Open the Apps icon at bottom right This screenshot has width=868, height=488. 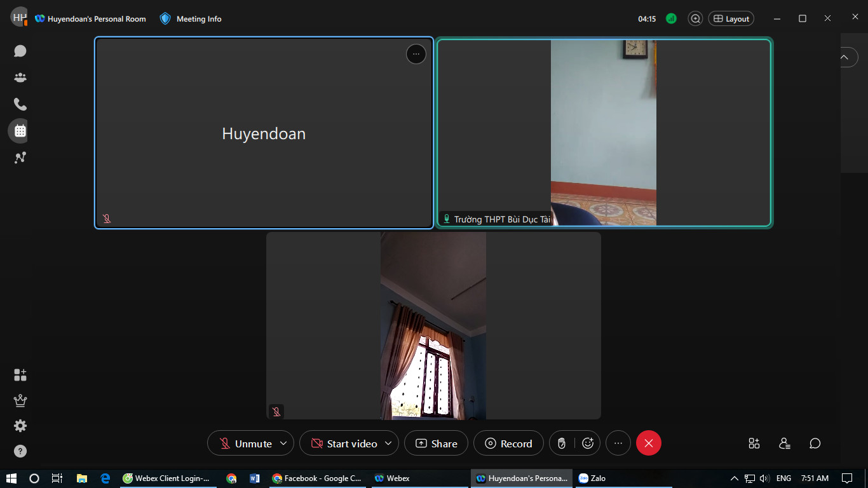[x=754, y=444]
